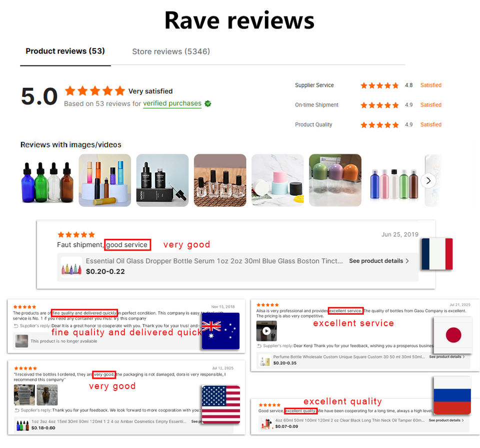Click the Australian flag icon
This screenshot has height=448, width=480.
220,331
